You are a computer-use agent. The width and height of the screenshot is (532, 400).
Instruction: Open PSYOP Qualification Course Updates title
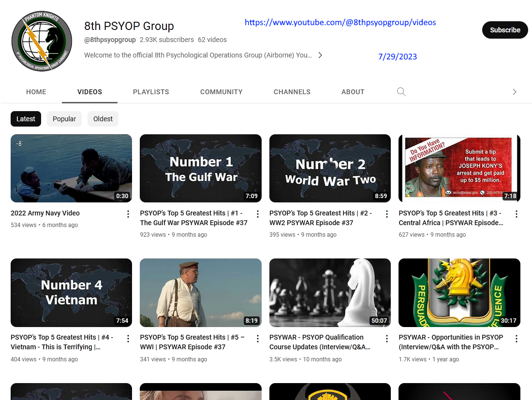pos(320,342)
